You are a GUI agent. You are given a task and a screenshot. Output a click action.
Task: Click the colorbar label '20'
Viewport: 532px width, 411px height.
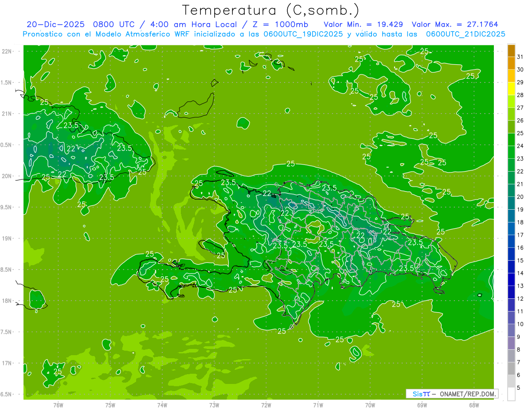pyautogui.click(x=520, y=197)
